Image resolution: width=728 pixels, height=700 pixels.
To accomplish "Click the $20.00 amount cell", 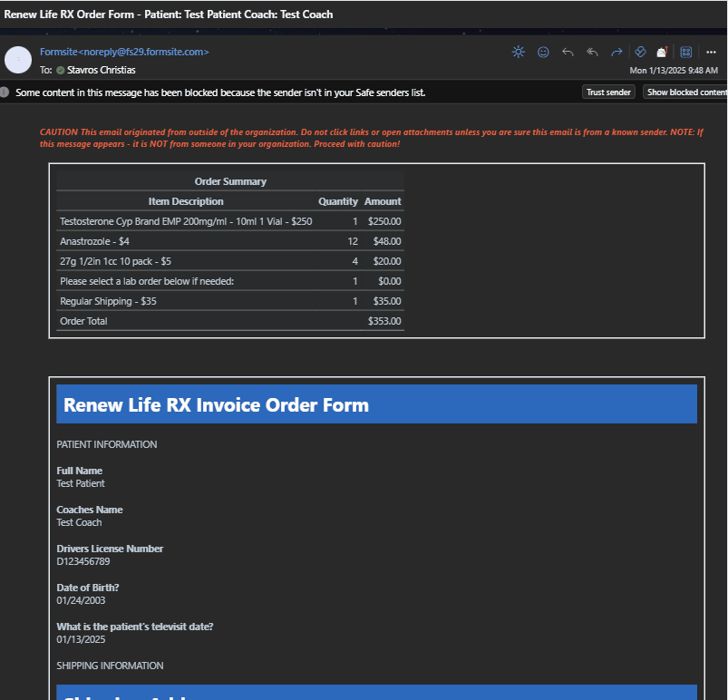I will tap(387, 261).
